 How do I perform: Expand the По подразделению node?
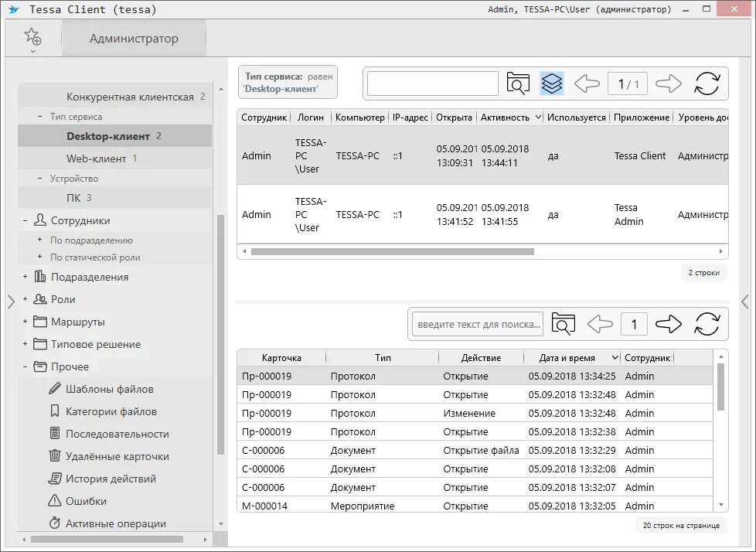(x=40, y=240)
